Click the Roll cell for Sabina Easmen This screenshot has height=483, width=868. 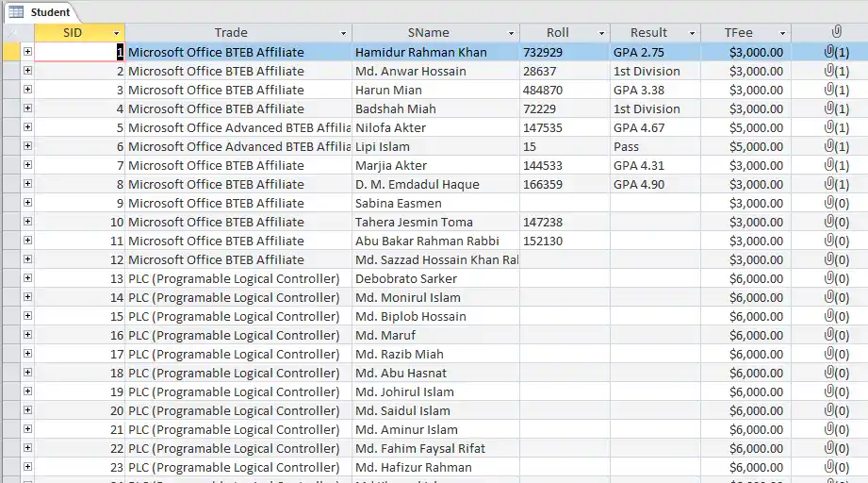pos(565,203)
